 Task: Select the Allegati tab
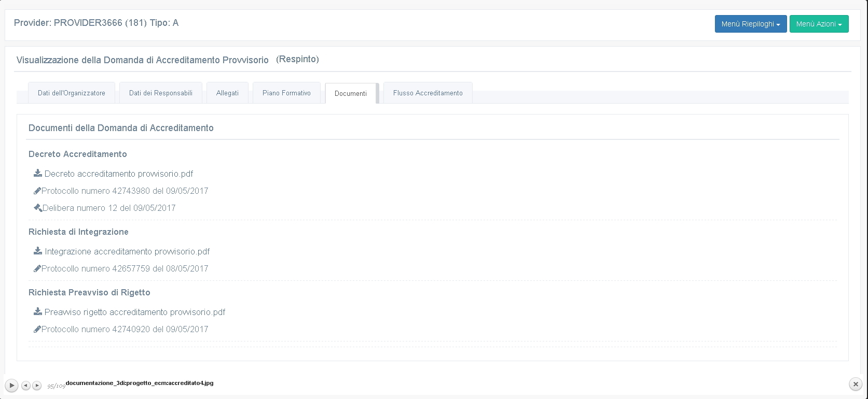(x=227, y=93)
